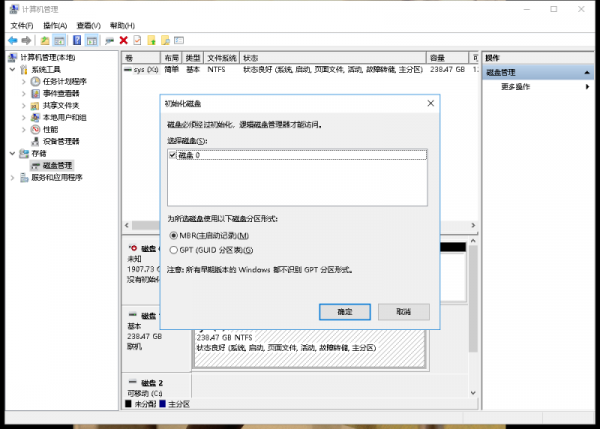This screenshot has height=429, width=600.
Task: Click the last list-view toolbar icon
Action: pyautogui.click(x=179, y=40)
